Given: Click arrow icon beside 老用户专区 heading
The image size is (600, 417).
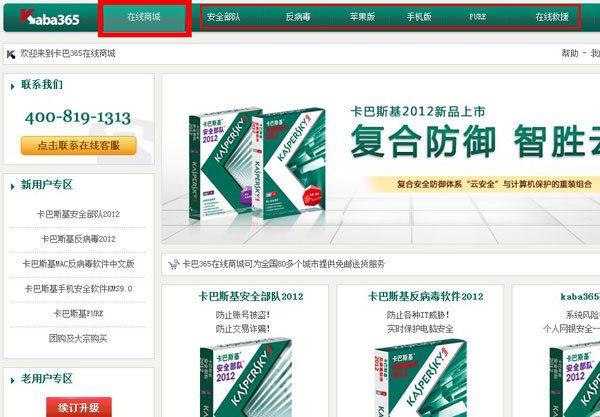Looking at the screenshot, I should [x=12, y=379].
